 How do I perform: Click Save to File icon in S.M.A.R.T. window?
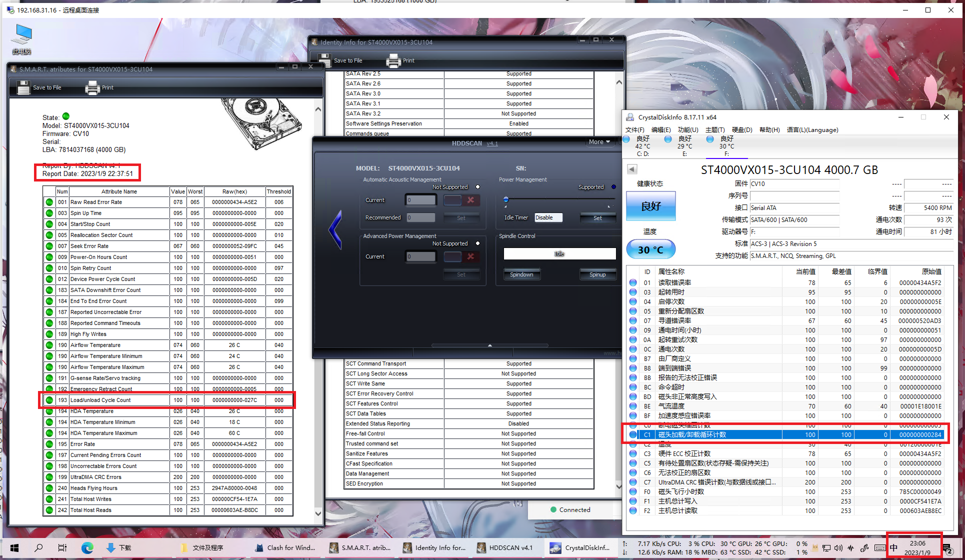23,87
